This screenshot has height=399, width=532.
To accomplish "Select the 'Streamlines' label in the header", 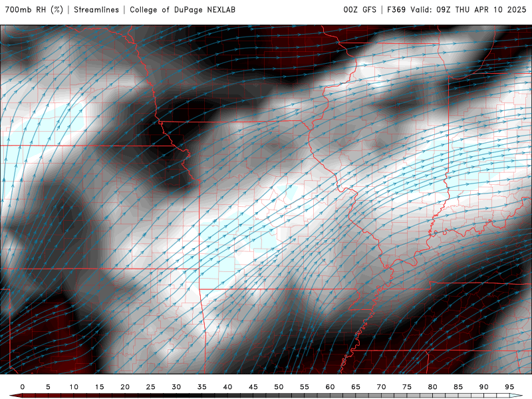I will [x=96, y=10].
